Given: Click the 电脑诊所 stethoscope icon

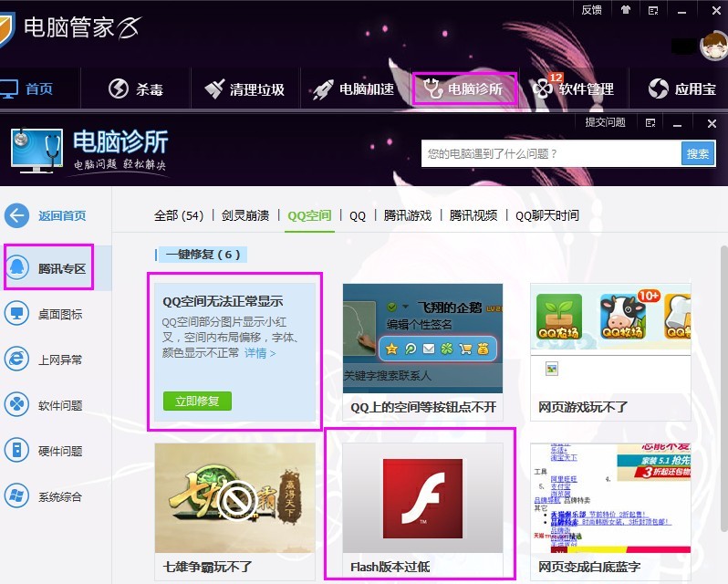Looking at the screenshot, I should pyautogui.click(x=432, y=89).
